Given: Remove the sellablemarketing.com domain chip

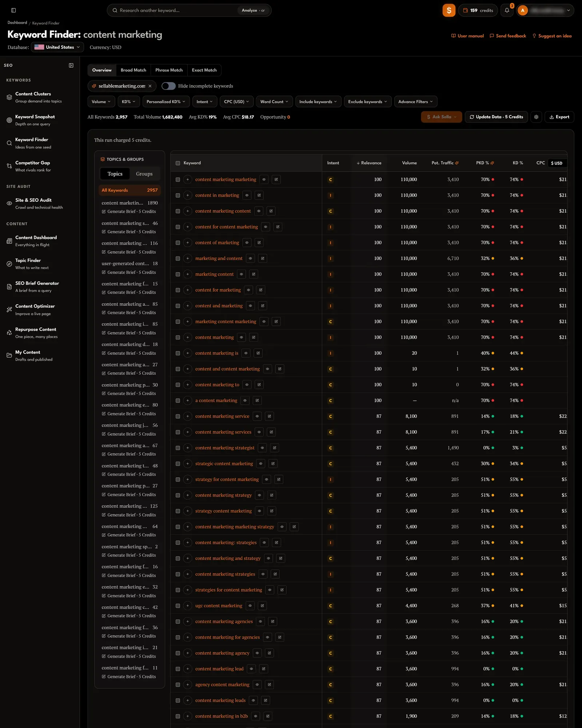Looking at the screenshot, I should tap(150, 86).
